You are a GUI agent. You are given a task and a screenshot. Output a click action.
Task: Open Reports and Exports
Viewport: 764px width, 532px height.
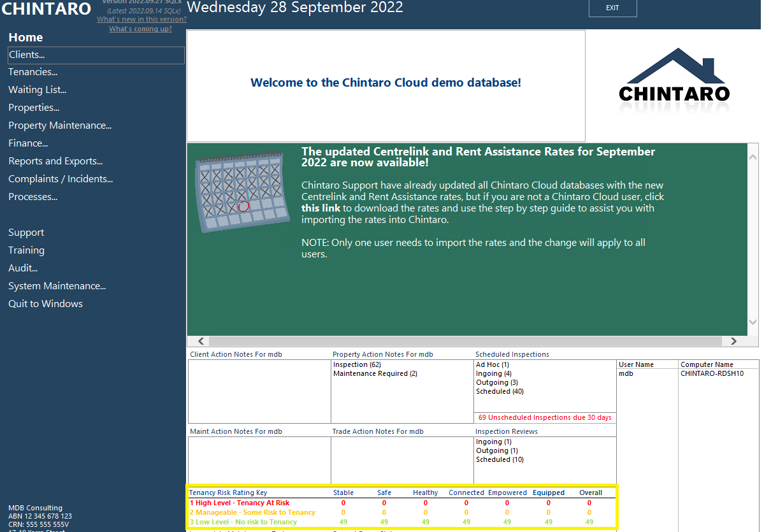click(x=55, y=161)
